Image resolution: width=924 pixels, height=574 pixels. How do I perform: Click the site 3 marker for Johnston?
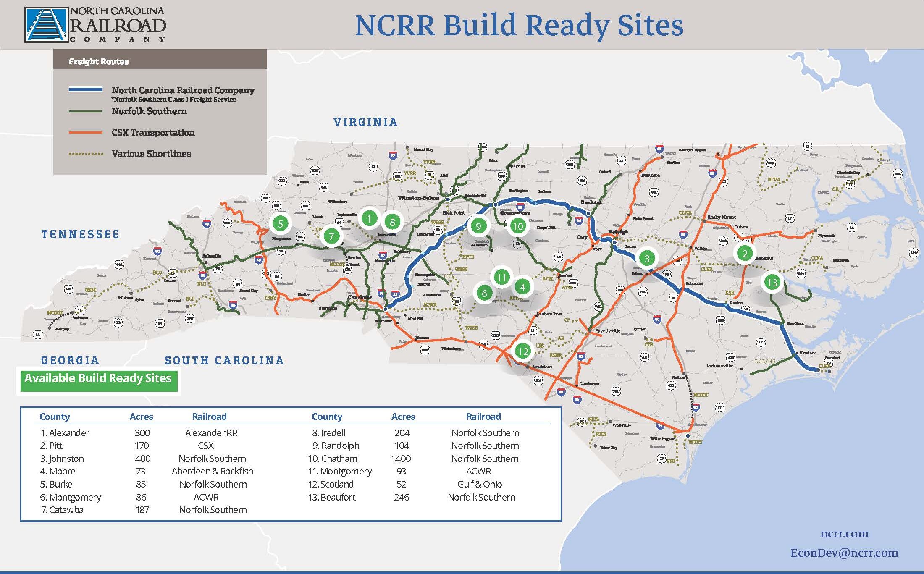(x=647, y=259)
